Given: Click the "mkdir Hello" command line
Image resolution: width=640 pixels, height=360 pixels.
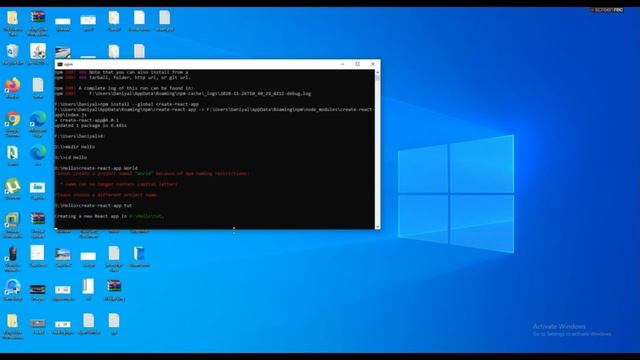Looking at the screenshot, I should click(75, 147).
